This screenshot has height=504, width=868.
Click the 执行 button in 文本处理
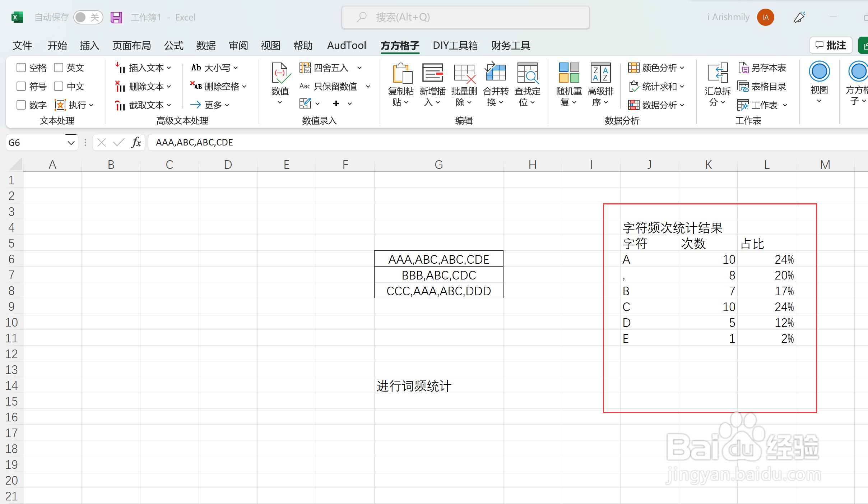tap(76, 105)
